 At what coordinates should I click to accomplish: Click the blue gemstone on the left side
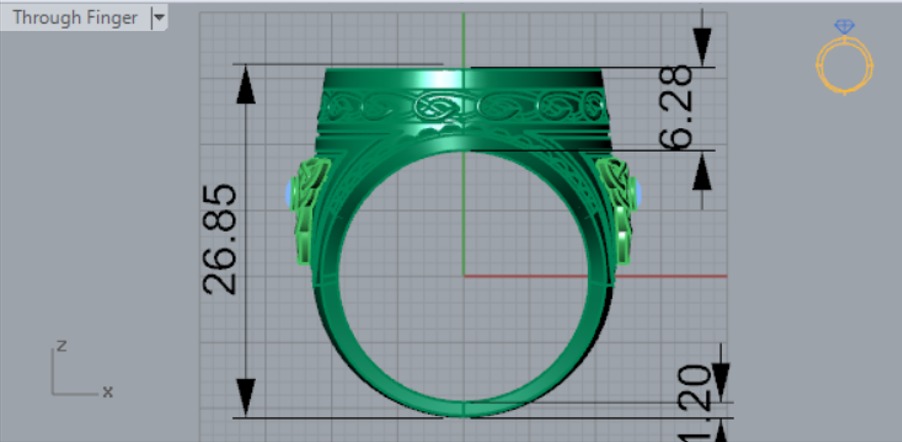tap(289, 193)
